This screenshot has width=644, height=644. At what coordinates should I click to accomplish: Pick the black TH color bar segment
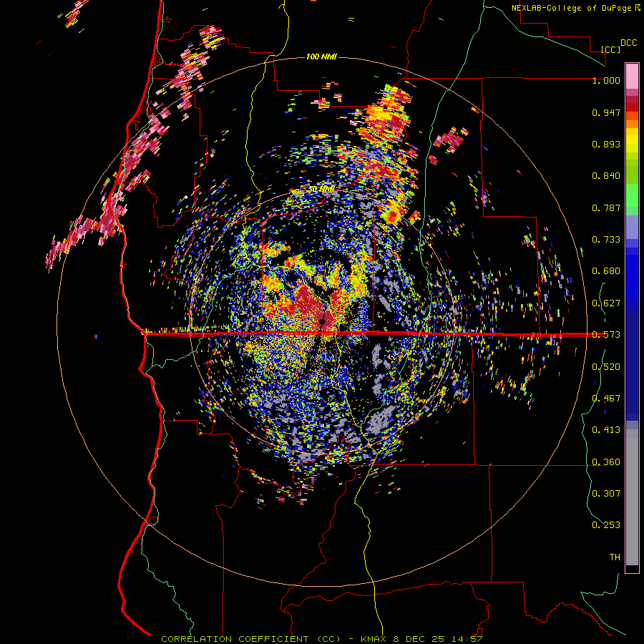pyautogui.click(x=632, y=568)
